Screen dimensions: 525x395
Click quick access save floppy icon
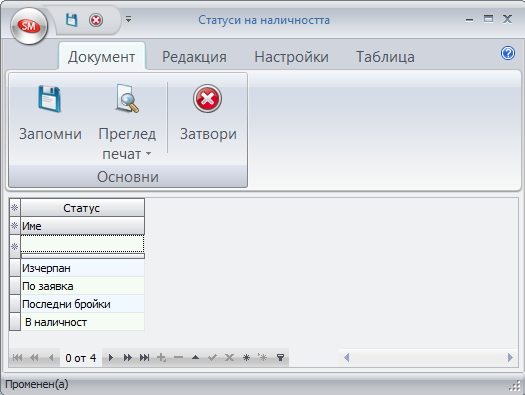pos(71,20)
